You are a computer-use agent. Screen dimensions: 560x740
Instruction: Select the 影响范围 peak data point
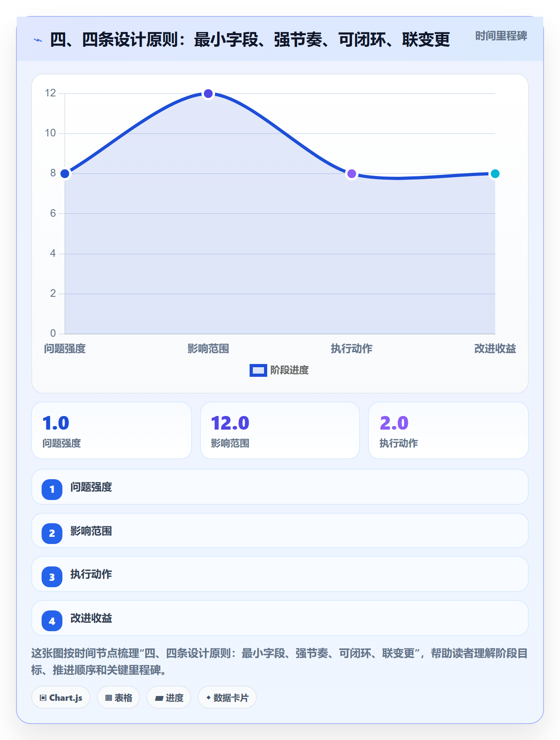tap(208, 94)
